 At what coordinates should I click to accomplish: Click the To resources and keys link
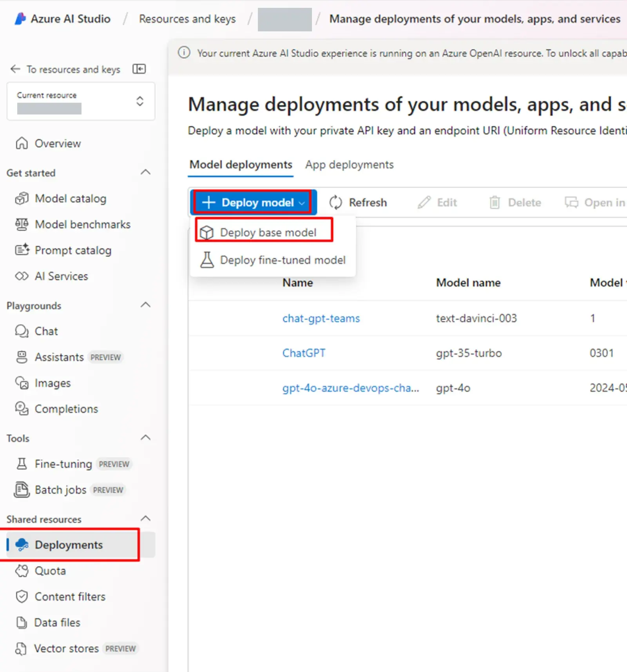73,69
